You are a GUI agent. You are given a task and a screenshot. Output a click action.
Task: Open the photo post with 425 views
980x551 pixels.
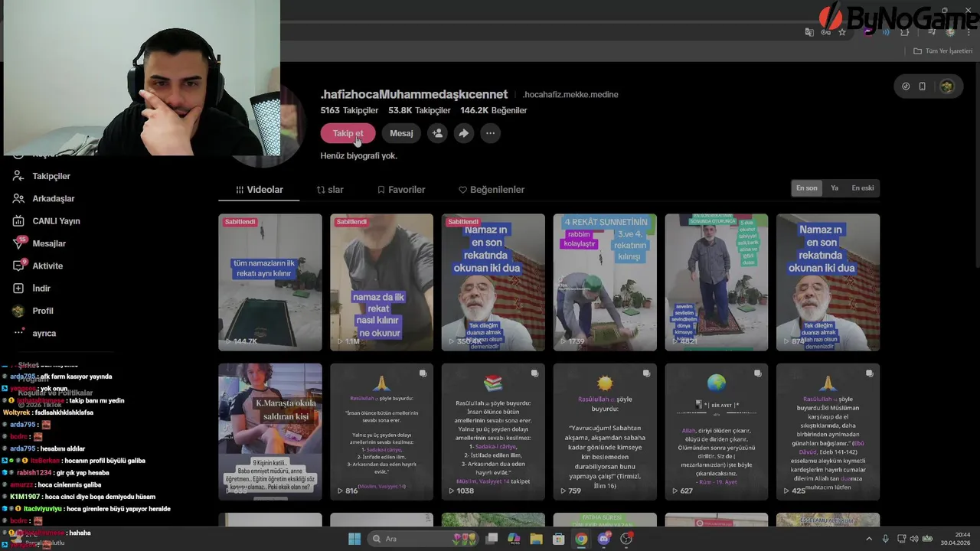[x=828, y=432]
